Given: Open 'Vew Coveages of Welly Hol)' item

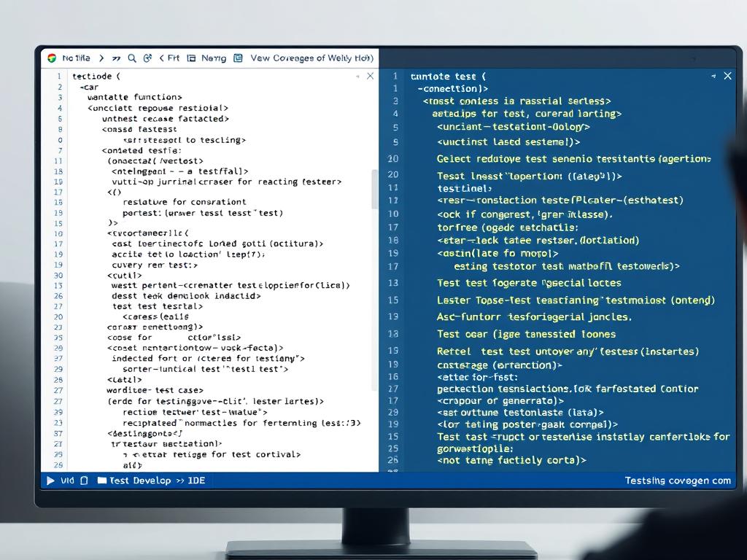Looking at the screenshot, I should point(312,58).
